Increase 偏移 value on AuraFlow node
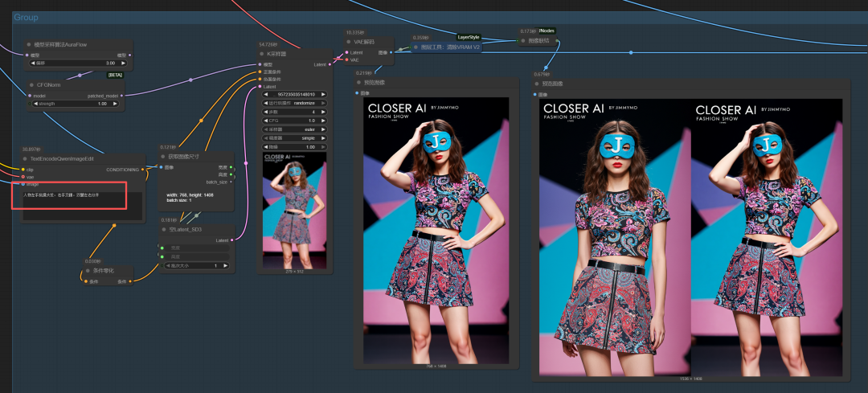The height and width of the screenshot is (393, 868). pos(124,63)
